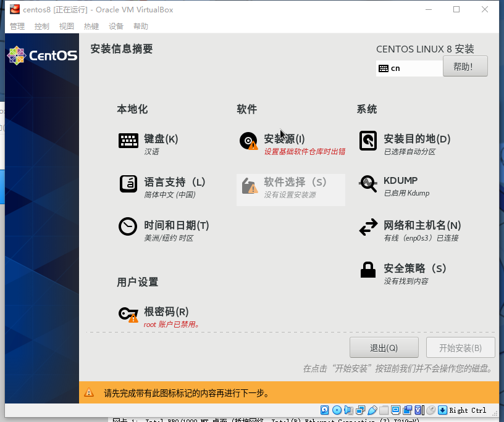The height and width of the screenshot is (422, 504).
Task: Click text 已启用 Kdump
Action: click(406, 193)
